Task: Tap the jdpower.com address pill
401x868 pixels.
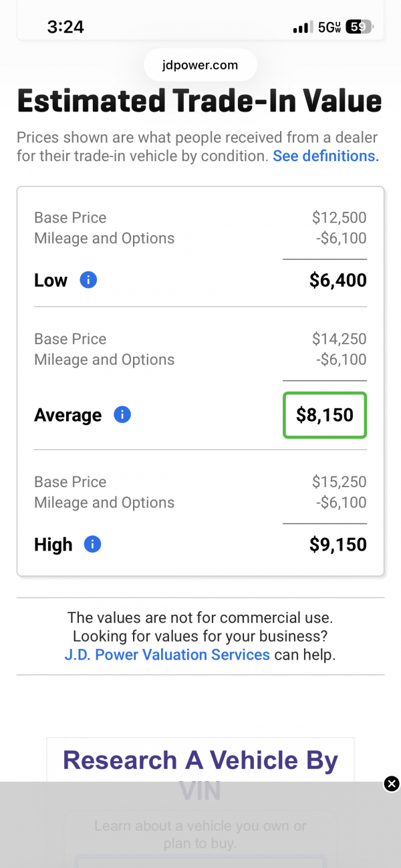Action: coord(200,65)
